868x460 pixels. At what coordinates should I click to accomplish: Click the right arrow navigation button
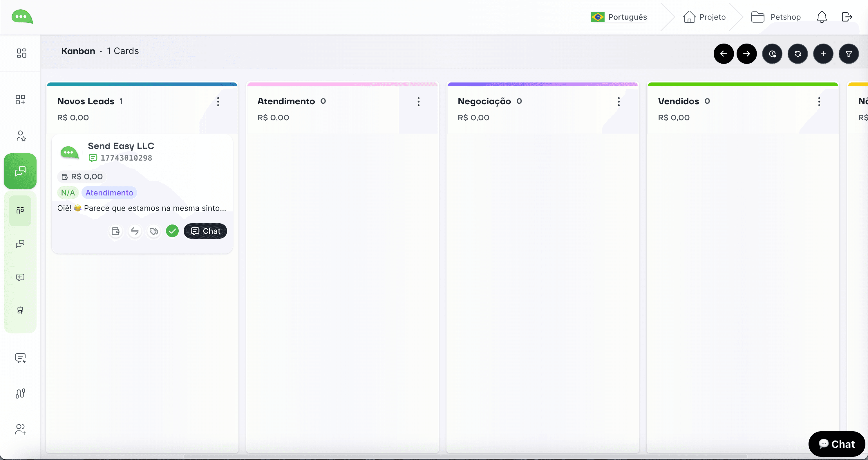tap(746, 54)
